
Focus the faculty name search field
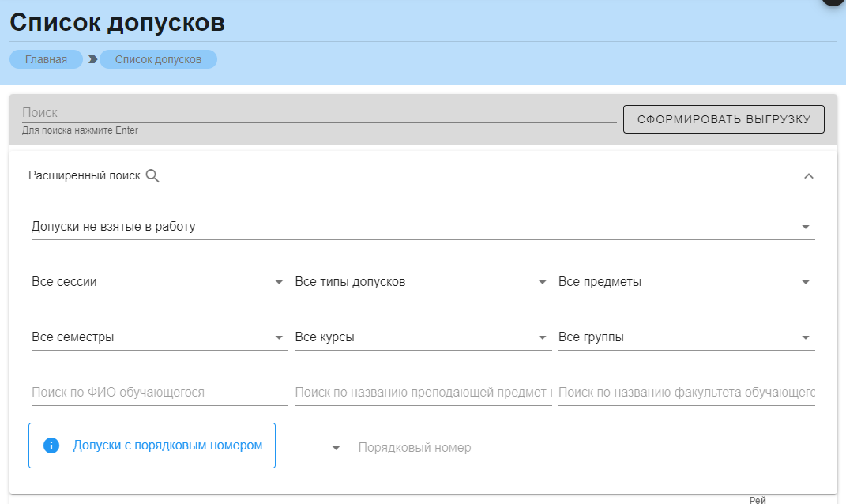[x=686, y=393]
